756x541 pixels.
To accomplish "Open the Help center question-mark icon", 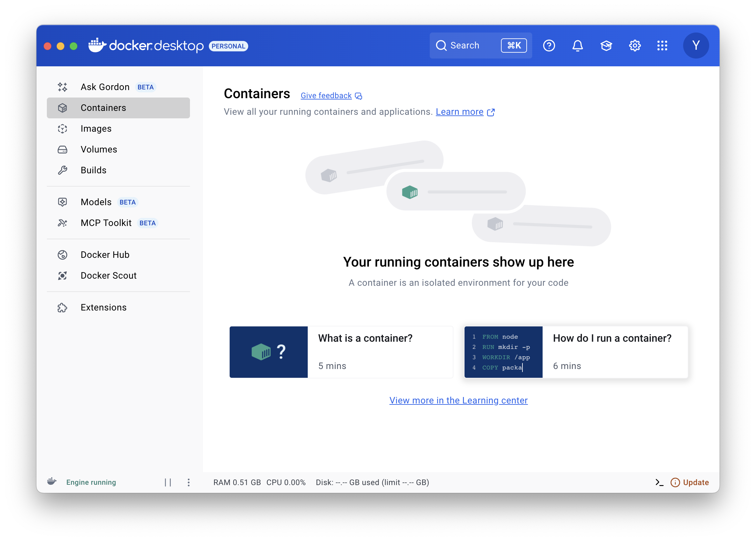I will pyautogui.click(x=549, y=45).
